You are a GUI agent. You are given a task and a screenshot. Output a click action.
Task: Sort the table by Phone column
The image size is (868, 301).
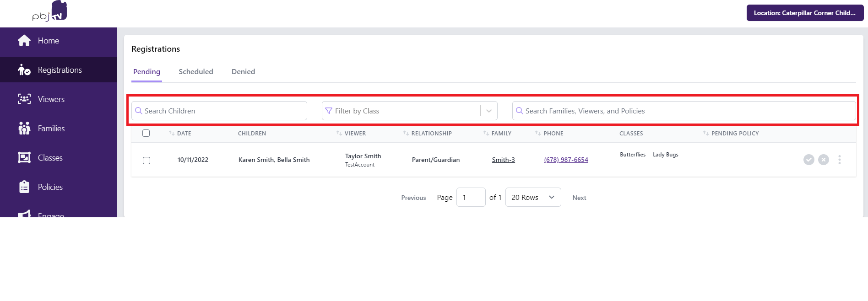(549, 133)
